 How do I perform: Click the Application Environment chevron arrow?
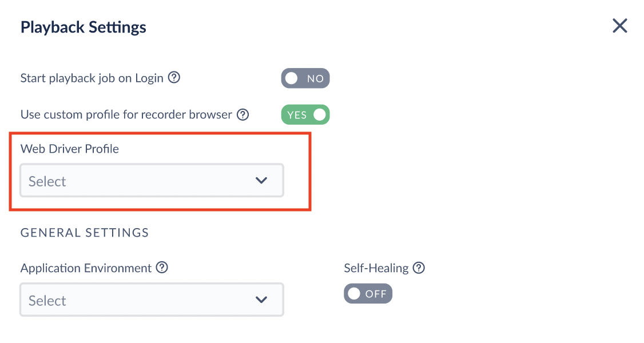[x=261, y=300]
